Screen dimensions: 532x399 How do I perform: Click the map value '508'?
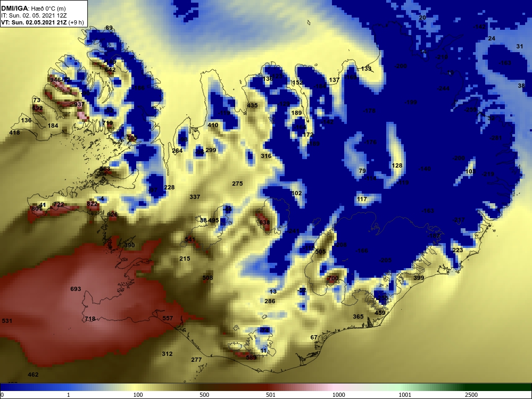pyautogui.click(x=207, y=278)
